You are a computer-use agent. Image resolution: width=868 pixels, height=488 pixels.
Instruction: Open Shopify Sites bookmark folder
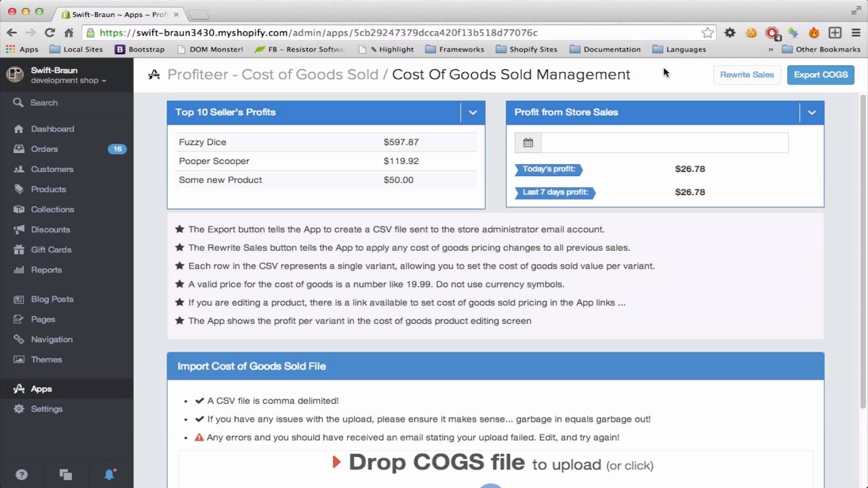tap(526, 49)
